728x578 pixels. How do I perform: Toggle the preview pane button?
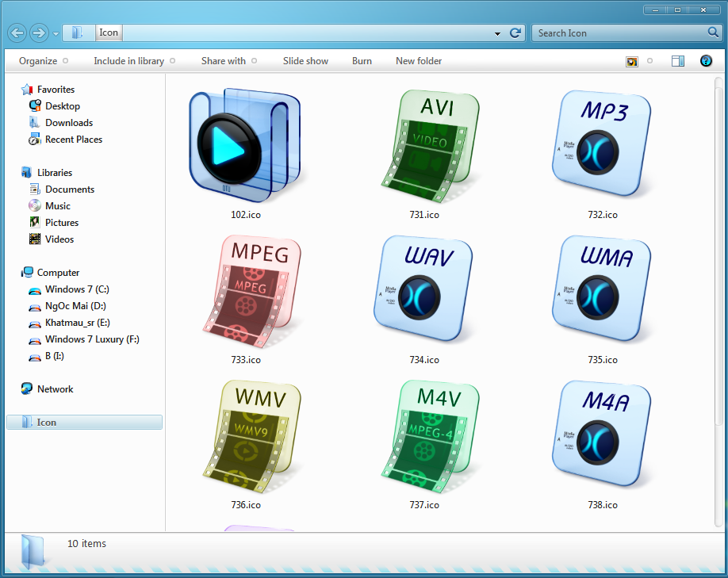678,61
